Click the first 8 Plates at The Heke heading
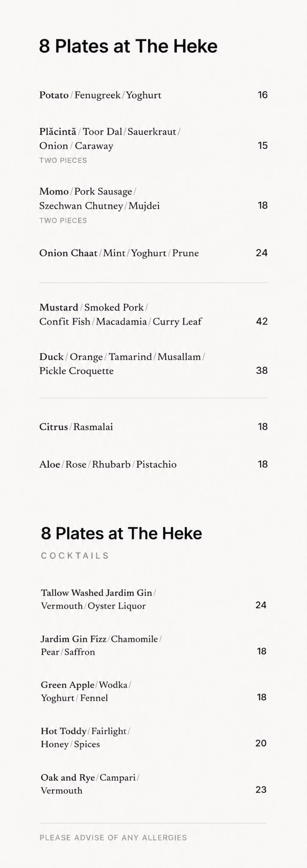The image size is (307, 868). [x=128, y=46]
